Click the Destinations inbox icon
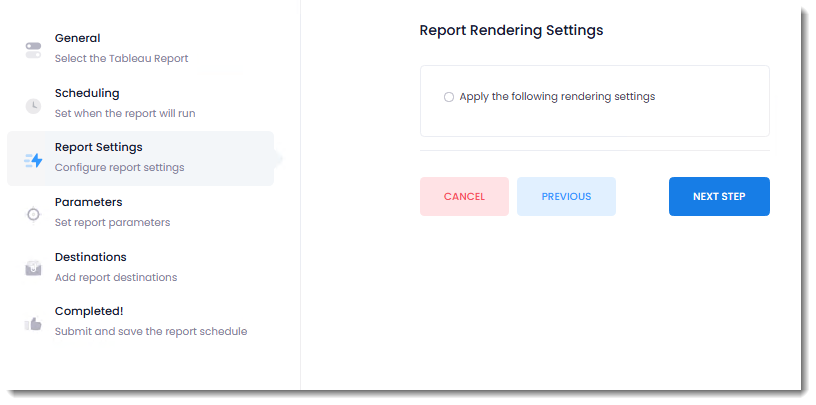This screenshot has height=405, width=816. (33, 268)
